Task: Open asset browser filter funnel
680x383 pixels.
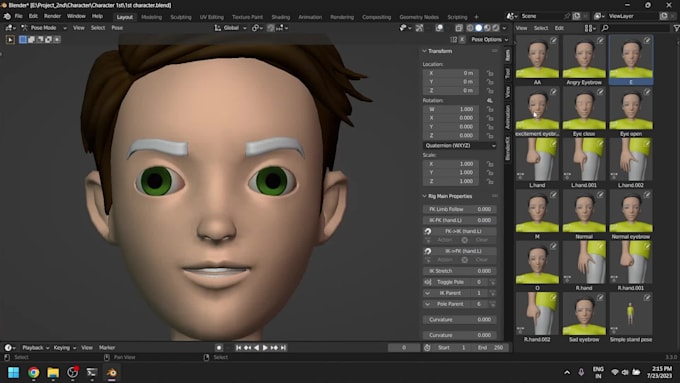Action: [x=676, y=28]
